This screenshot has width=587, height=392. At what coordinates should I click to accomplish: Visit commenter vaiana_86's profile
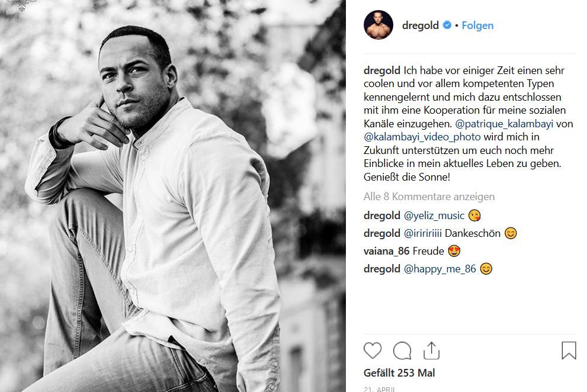[x=386, y=251]
